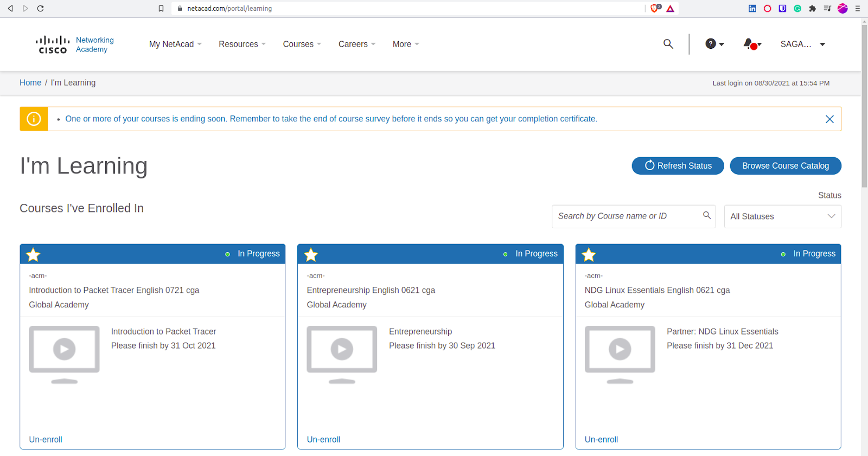Click 'Please finish by 31 Dec 2021' text
This screenshot has height=456, width=868.
pos(720,345)
